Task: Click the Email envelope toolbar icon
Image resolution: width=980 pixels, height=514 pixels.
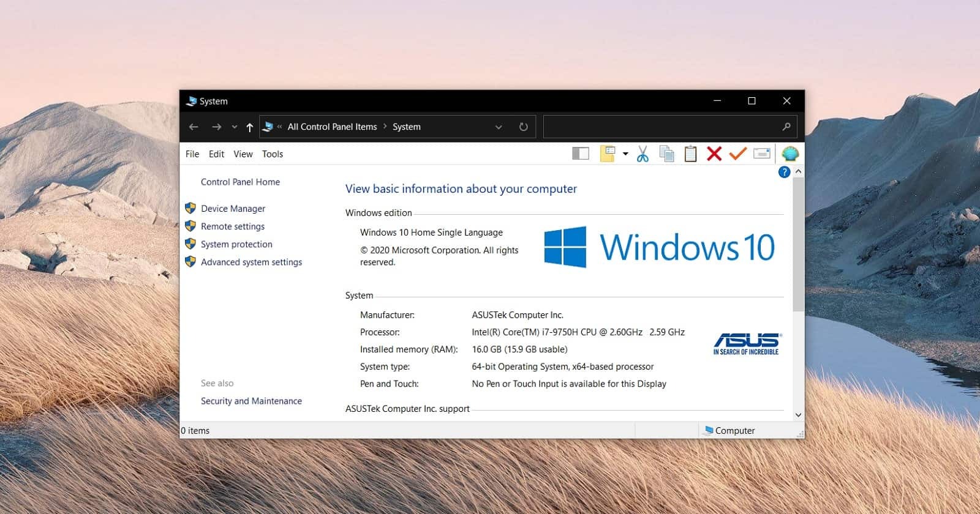Action: (x=761, y=154)
